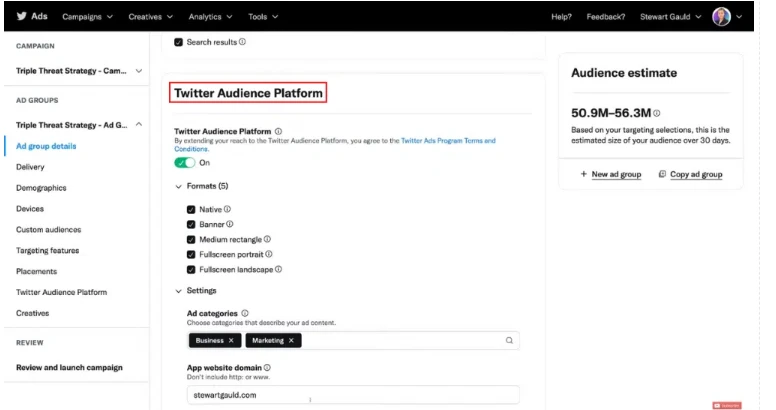Go to Creatives in sidebar

(33, 313)
